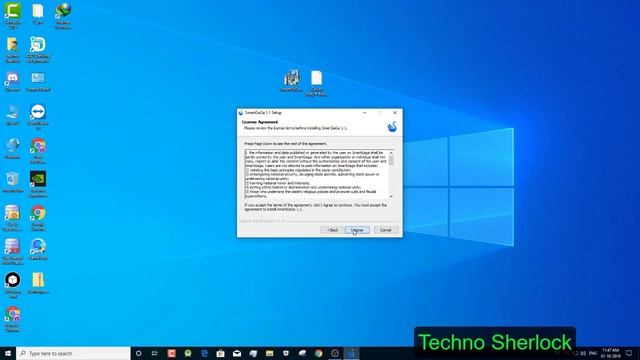Open the This PC desktop icon
The width and height of the screenshot is (640, 360).
tap(12, 115)
